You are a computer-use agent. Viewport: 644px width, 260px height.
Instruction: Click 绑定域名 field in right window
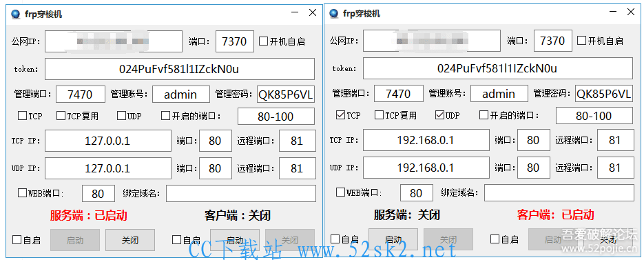tap(559, 192)
